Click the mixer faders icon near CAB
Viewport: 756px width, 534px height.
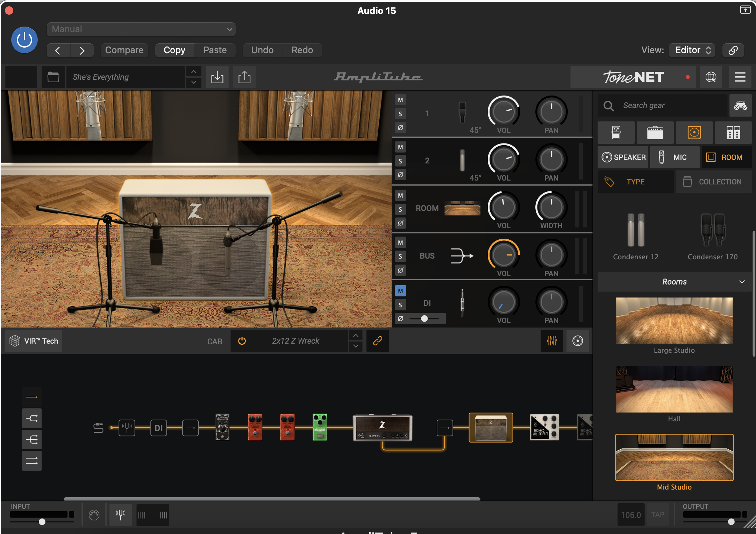[551, 341]
